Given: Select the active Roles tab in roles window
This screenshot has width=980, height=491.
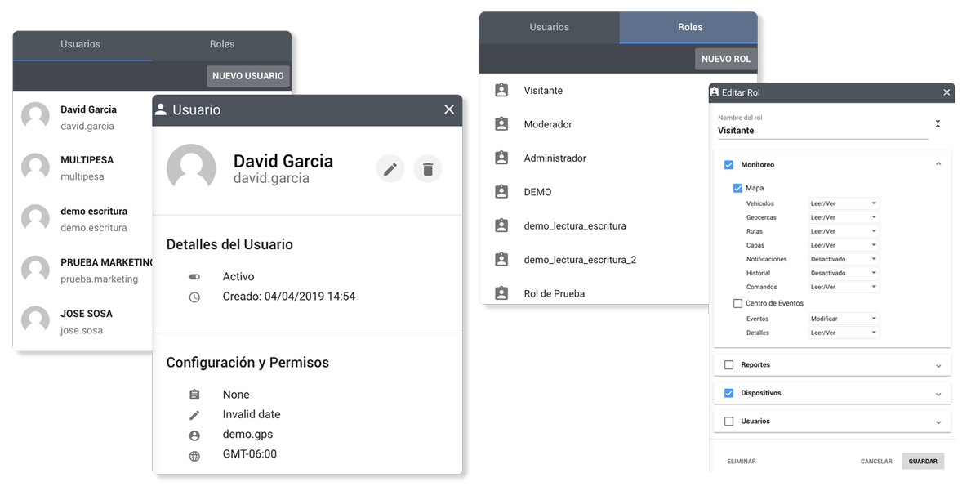Looking at the screenshot, I should click(x=689, y=27).
